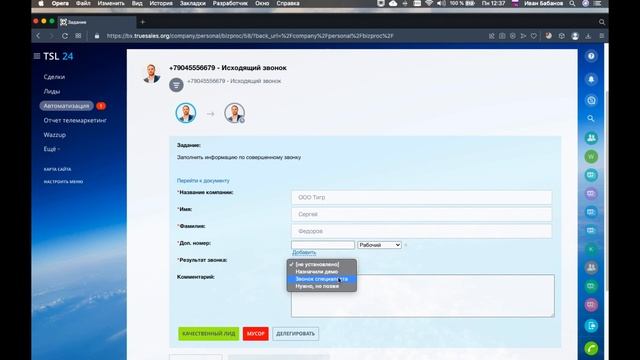Screen dimensions: 640x360
Task: Click the clock Пн 12:37 in the menu bar
Action: [x=493, y=3]
